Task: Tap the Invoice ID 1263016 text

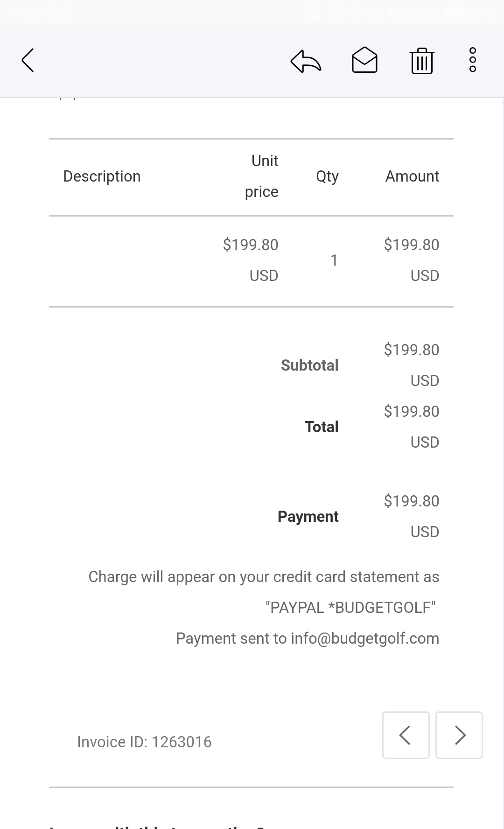Action: (144, 742)
